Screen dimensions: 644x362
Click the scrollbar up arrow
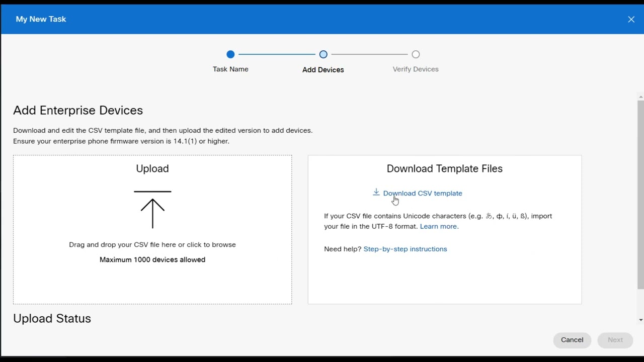coord(640,97)
